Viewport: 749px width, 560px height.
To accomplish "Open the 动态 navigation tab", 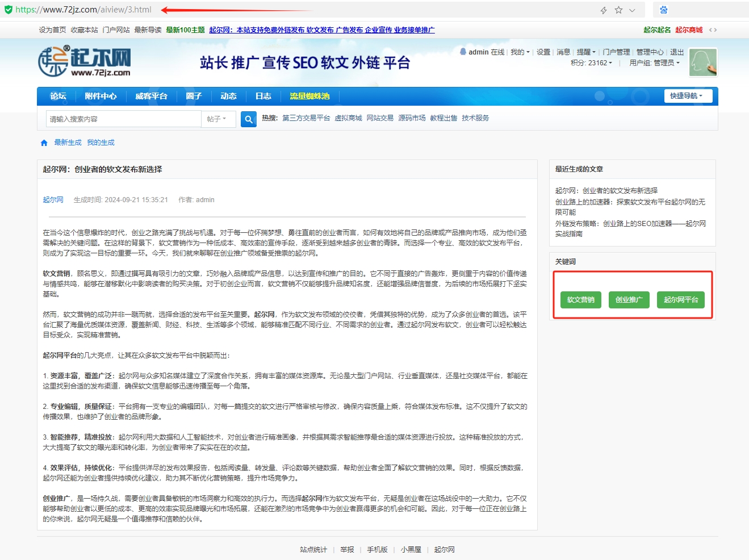I will (228, 96).
